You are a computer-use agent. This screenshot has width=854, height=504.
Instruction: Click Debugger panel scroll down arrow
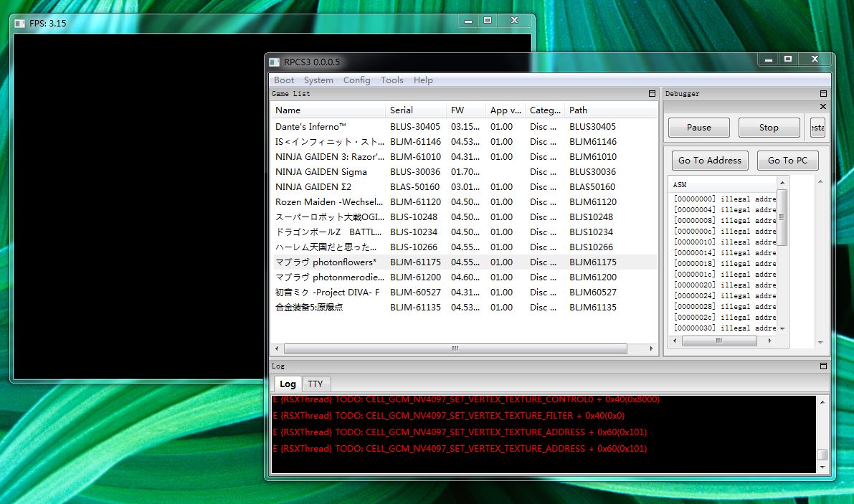(820, 343)
